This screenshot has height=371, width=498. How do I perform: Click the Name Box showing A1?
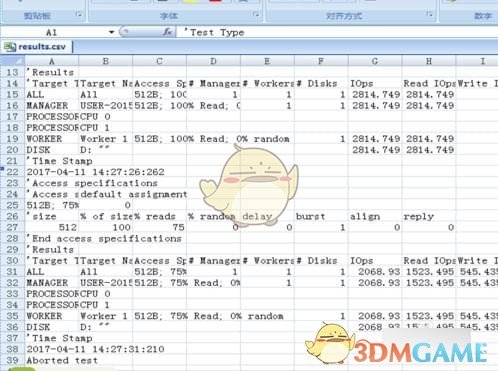click(51, 32)
